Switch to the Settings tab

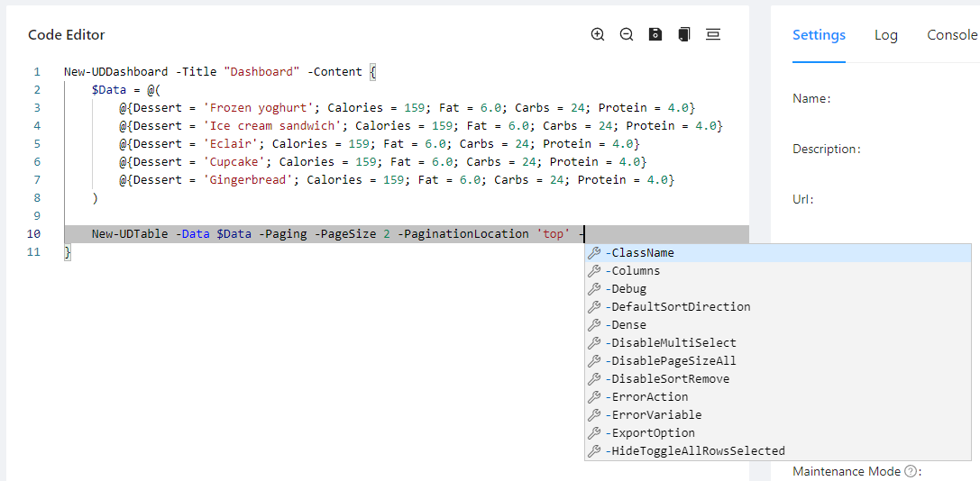pyautogui.click(x=819, y=35)
